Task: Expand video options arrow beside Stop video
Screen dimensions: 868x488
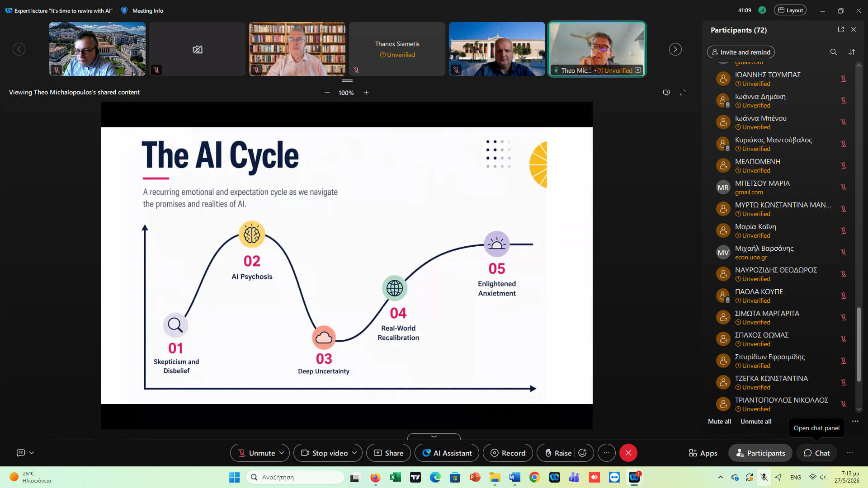Action: pyautogui.click(x=354, y=453)
